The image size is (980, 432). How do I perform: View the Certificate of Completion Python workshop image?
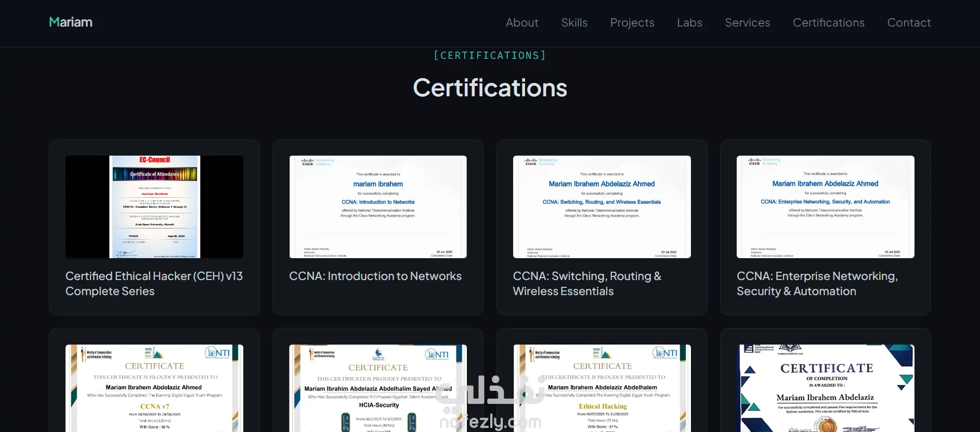[826, 388]
